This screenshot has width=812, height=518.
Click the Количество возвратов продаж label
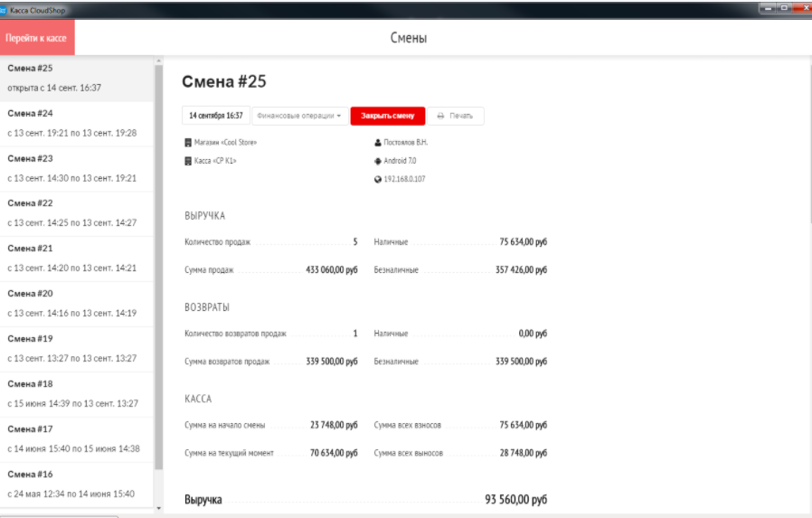pyautogui.click(x=235, y=334)
